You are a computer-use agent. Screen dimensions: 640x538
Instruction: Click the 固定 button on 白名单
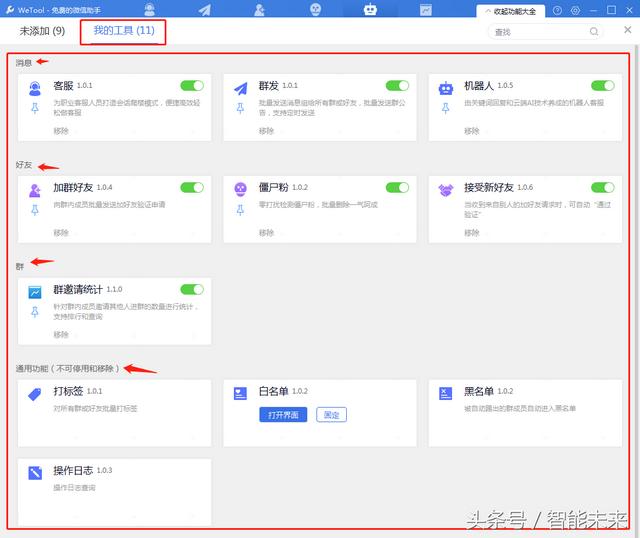point(331,415)
